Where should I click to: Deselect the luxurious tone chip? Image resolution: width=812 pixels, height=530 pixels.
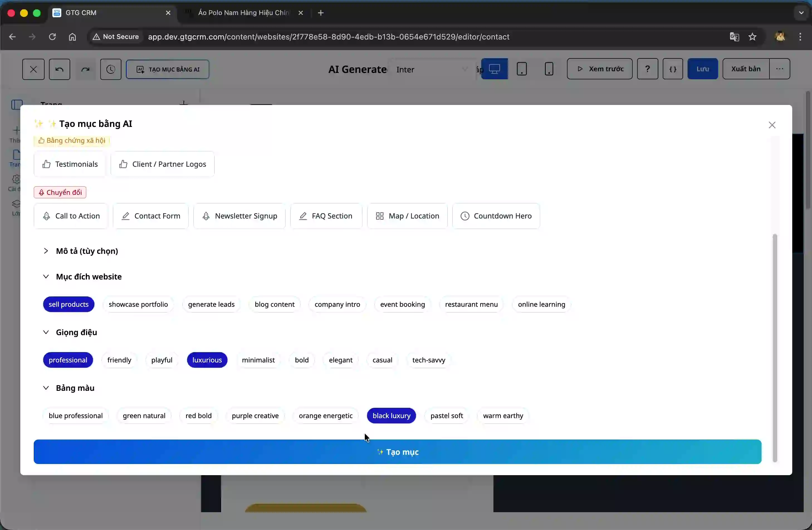tap(207, 360)
